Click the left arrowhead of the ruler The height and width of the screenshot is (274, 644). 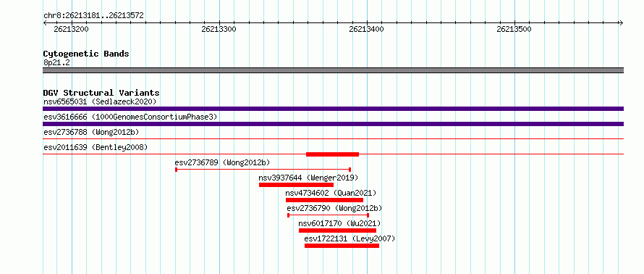(x=45, y=22)
